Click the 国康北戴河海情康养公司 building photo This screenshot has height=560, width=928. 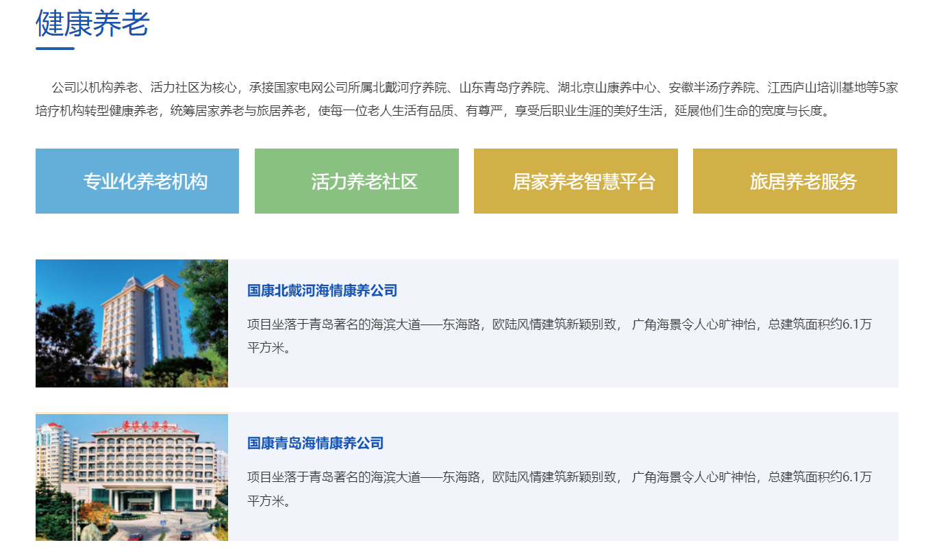click(x=131, y=323)
